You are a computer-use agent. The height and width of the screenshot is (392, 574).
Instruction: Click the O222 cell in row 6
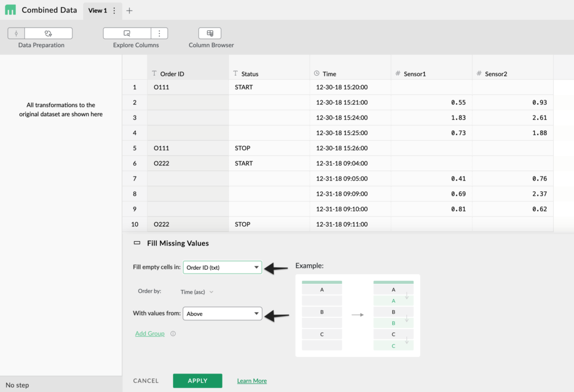pos(188,163)
